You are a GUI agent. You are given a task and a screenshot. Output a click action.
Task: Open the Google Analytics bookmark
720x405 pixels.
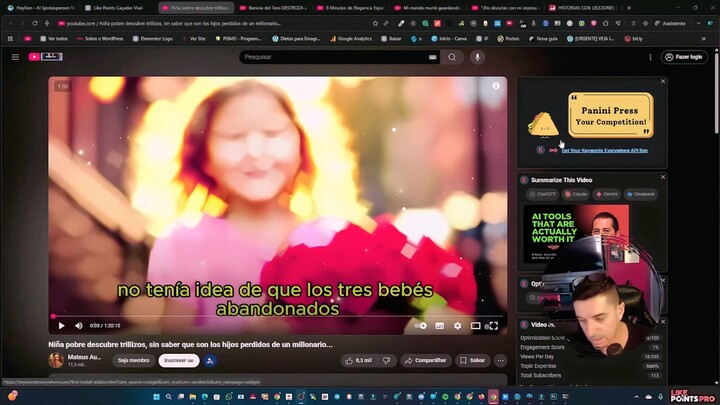tap(351, 39)
